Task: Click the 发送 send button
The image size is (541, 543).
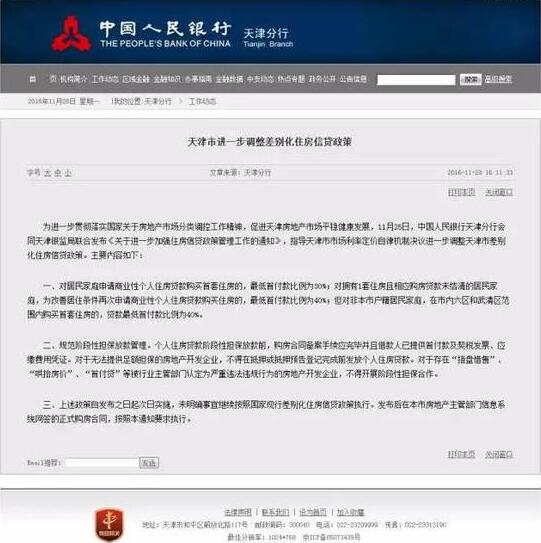Action: coord(149,463)
